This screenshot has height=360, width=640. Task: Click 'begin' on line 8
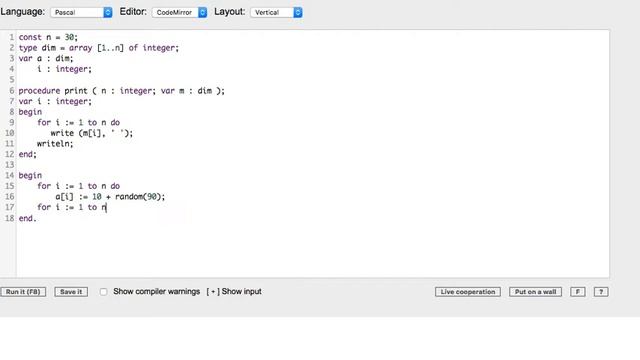[30, 112]
